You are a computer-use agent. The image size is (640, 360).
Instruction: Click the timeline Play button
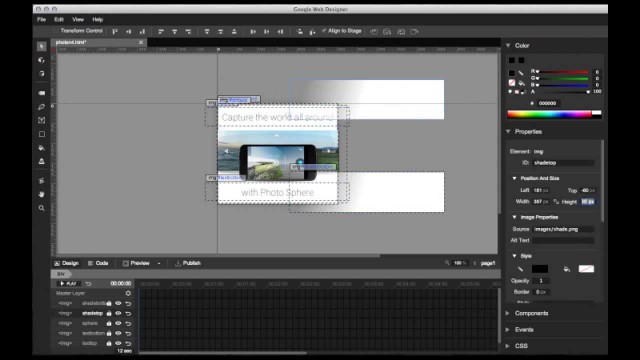(x=68, y=284)
